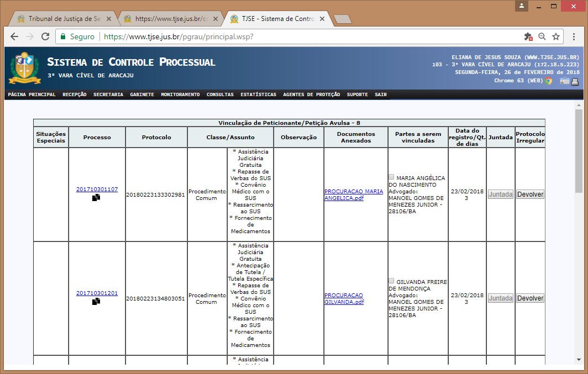Click the TJSE coat of arms logo
This screenshot has width=588, height=374.
tap(25, 67)
